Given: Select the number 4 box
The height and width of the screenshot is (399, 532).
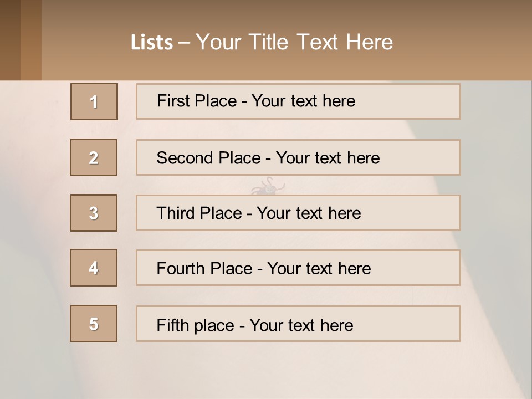Looking at the screenshot, I should [x=94, y=268].
